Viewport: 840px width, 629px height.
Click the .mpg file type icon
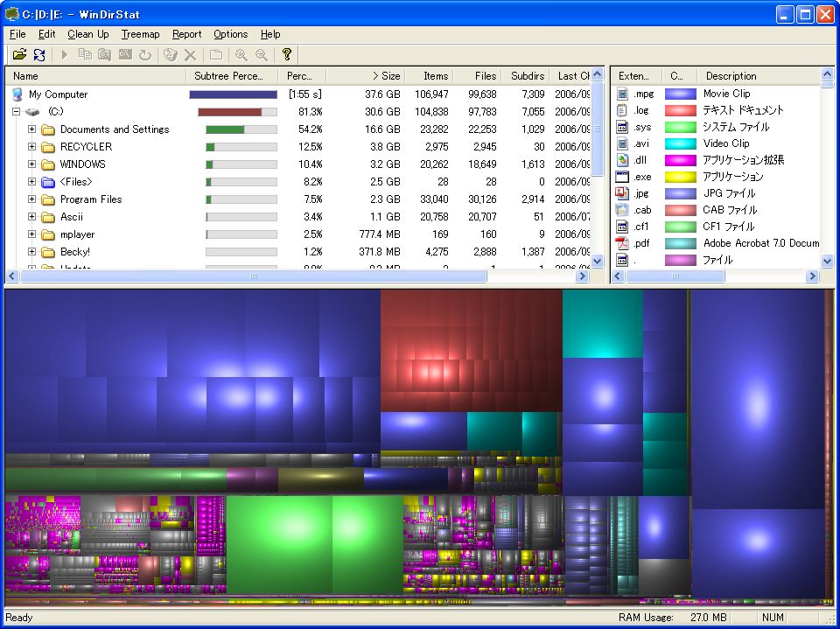[x=622, y=94]
